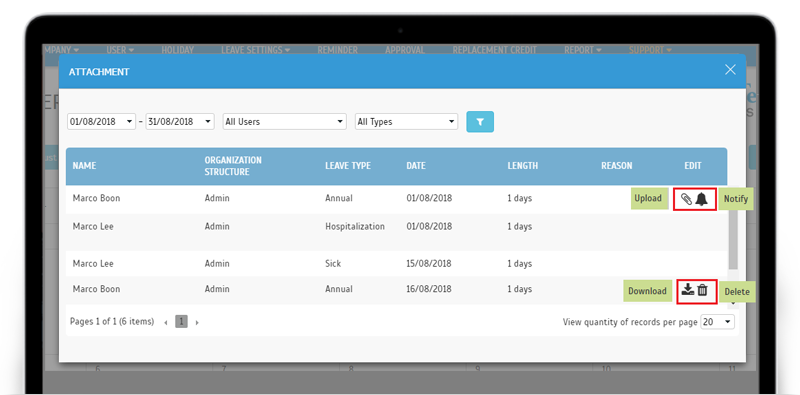The image size is (800, 395).
Task: Open the LEAVE SETTINGS menu
Action: coord(256,50)
